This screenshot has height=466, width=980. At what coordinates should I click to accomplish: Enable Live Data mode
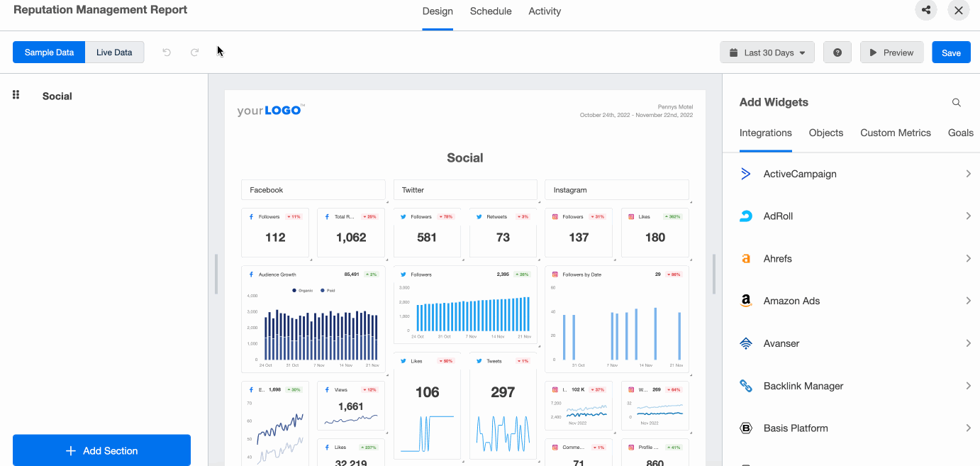click(114, 52)
